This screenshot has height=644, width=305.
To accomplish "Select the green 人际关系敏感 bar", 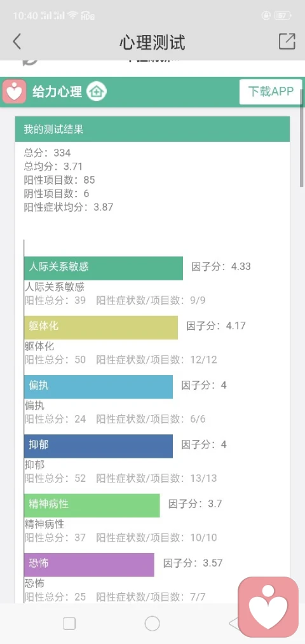I will click(104, 268).
